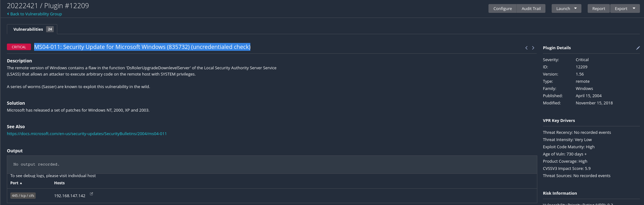Screen dimensions: 644x205
Task: Click the Plugin ID value 12209
Action: point(581,67)
